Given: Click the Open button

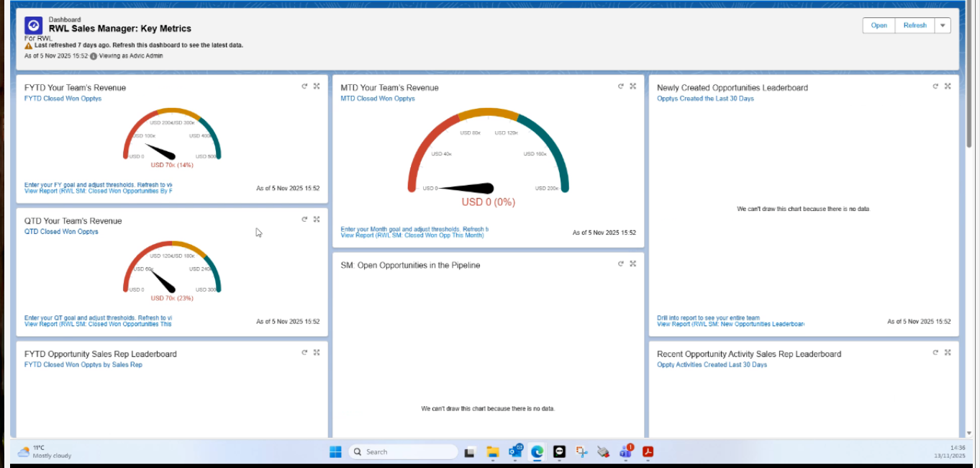Looking at the screenshot, I should tap(878, 25).
